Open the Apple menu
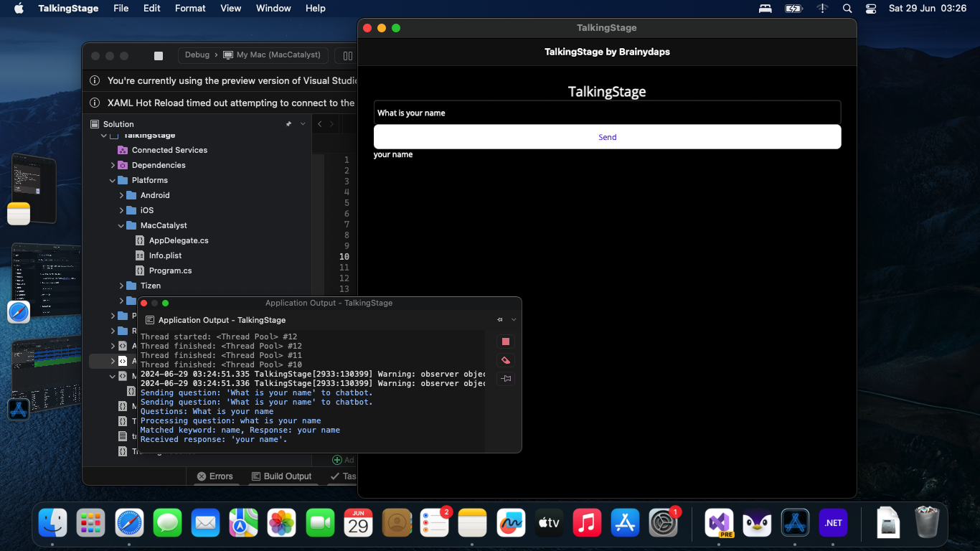This screenshot has width=980, height=551. click(19, 9)
